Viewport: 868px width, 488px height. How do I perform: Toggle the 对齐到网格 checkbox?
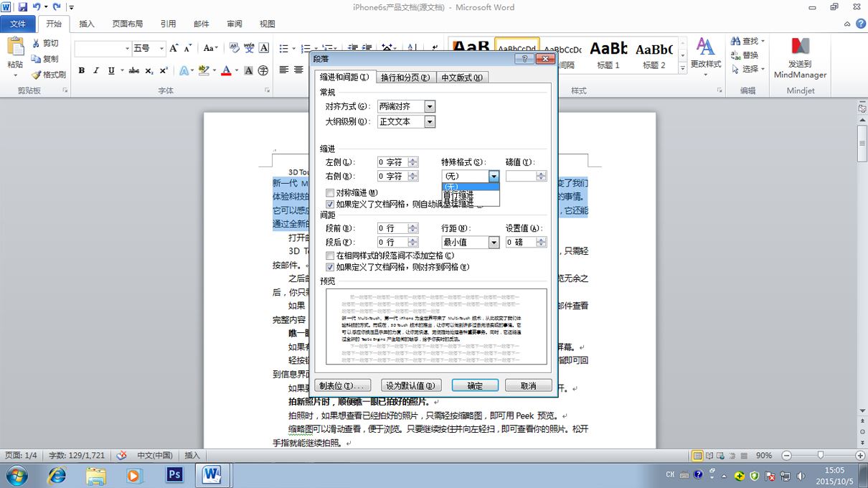click(x=330, y=266)
